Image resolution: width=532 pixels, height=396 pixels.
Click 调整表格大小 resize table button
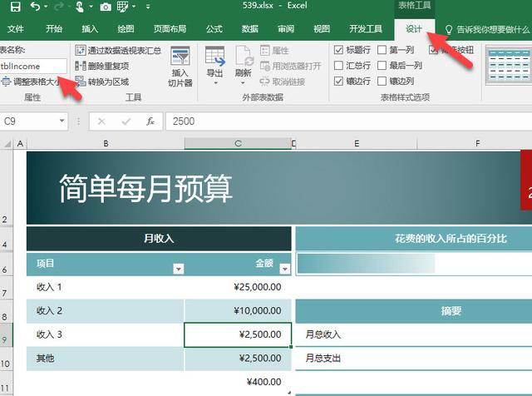coord(32,82)
